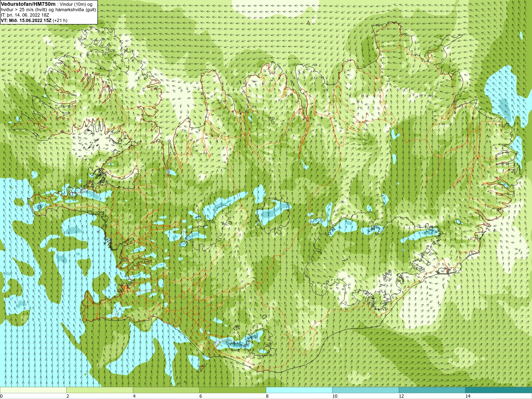Click the '(+21 h)' forecast offset text
Viewport: 532px width, 399px height.
click(60, 20)
